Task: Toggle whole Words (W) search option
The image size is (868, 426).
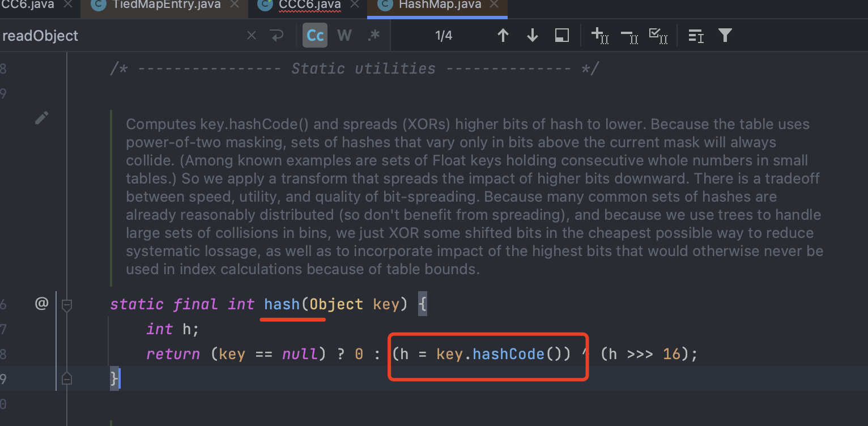Action: [344, 36]
